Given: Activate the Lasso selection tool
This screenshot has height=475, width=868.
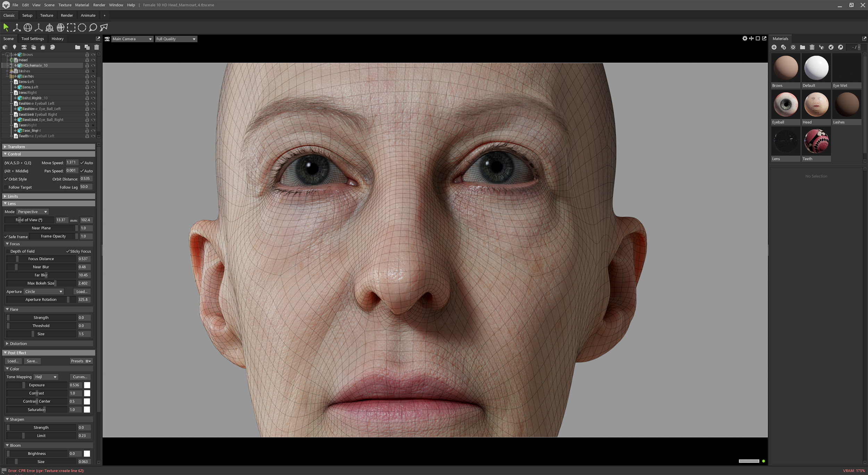Looking at the screenshot, I should coord(93,27).
